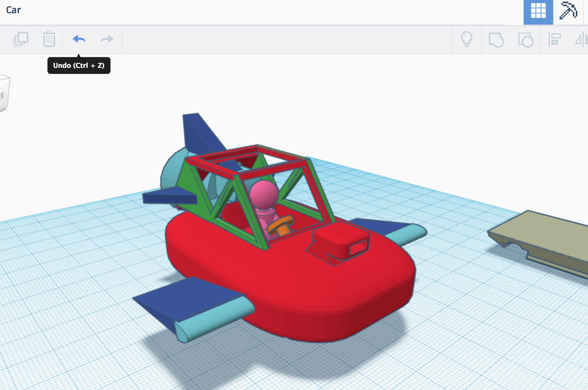The width and height of the screenshot is (588, 390).
Task: Click the Ungroup shapes icon
Action: 525,40
